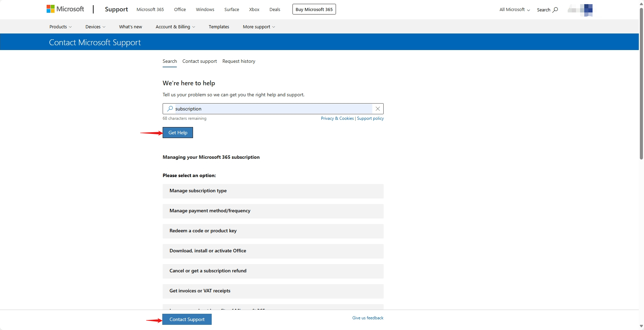This screenshot has width=644, height=330.
Task: Select Download, install or activate Office
Action: click(273, 251)
